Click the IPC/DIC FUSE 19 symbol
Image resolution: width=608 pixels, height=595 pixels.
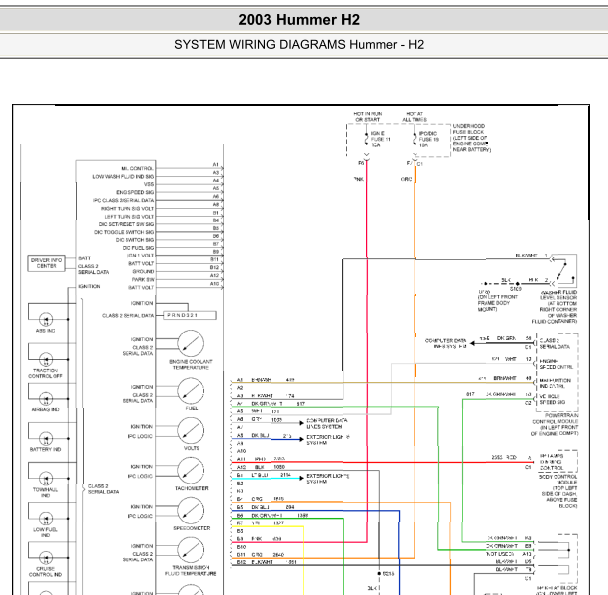[x=415, y=139]
